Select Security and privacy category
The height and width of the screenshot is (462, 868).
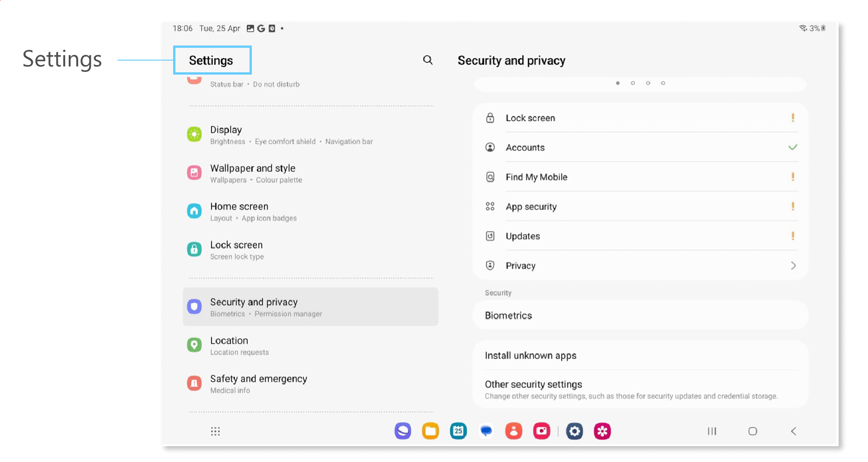coord(311,307)
